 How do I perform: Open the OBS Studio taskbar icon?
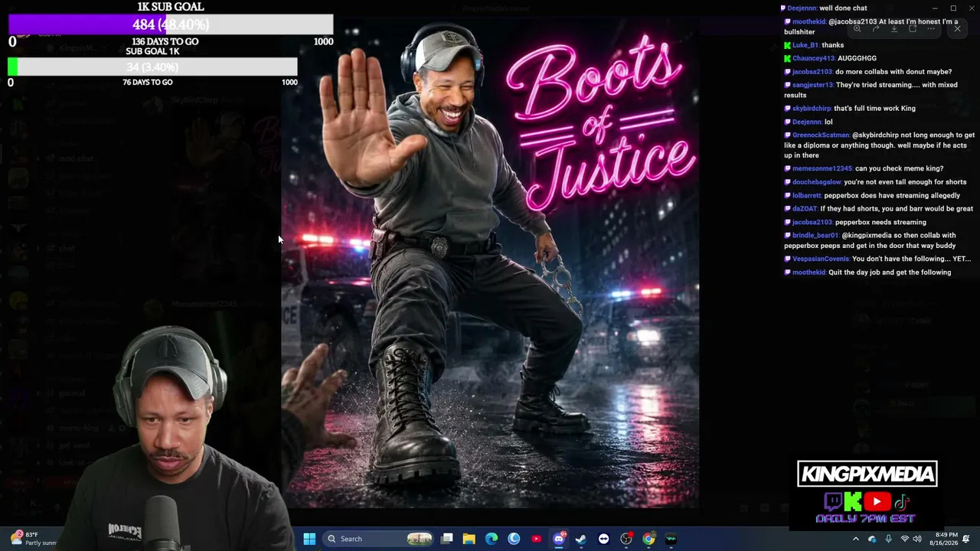coord(626,539)
